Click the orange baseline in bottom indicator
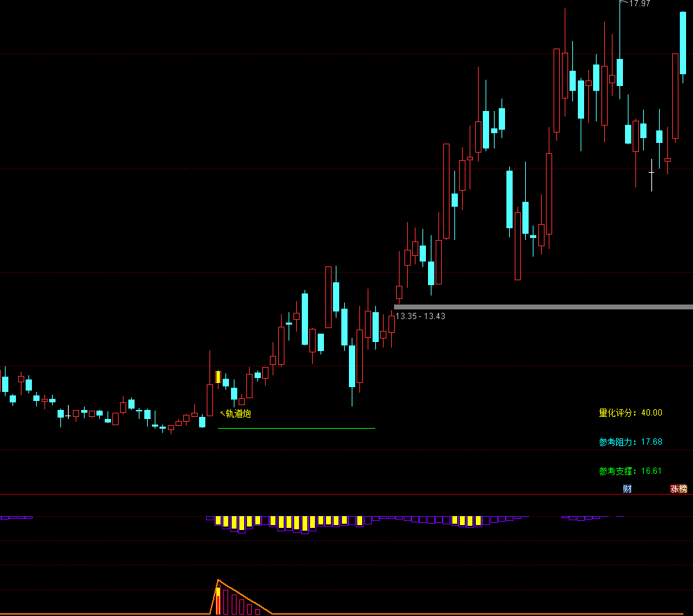 click(x=104, y=614)
